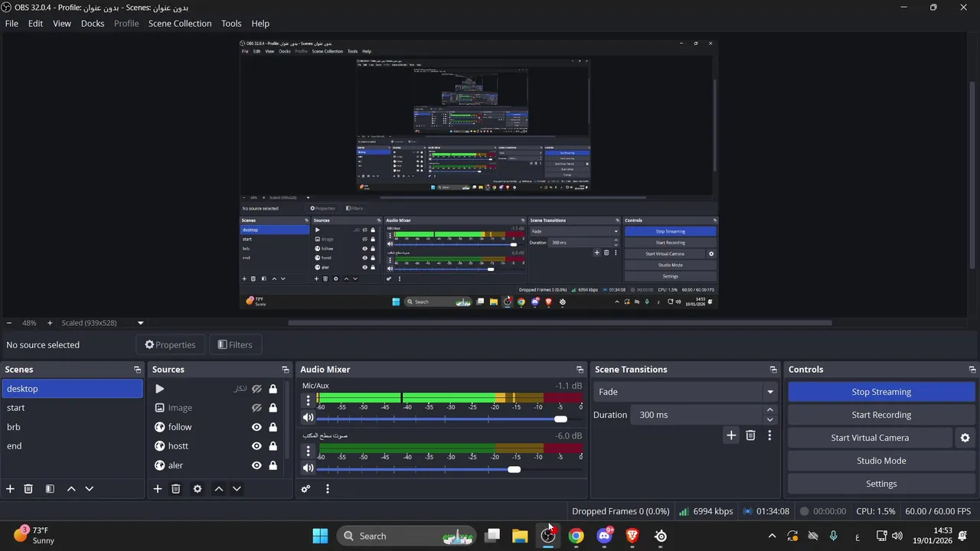Hide the follow source
Viewport: 980px width, 551px height.
point(256,427)
